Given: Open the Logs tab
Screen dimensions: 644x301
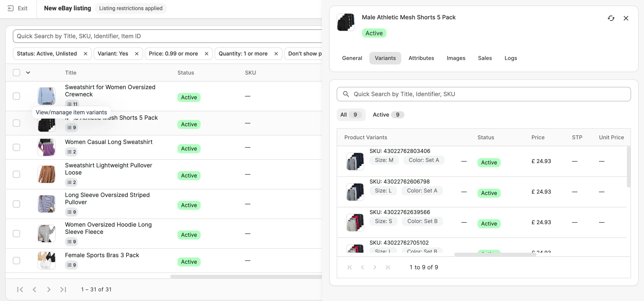Looking at the screenshot, I should click(x=511, y=58).
